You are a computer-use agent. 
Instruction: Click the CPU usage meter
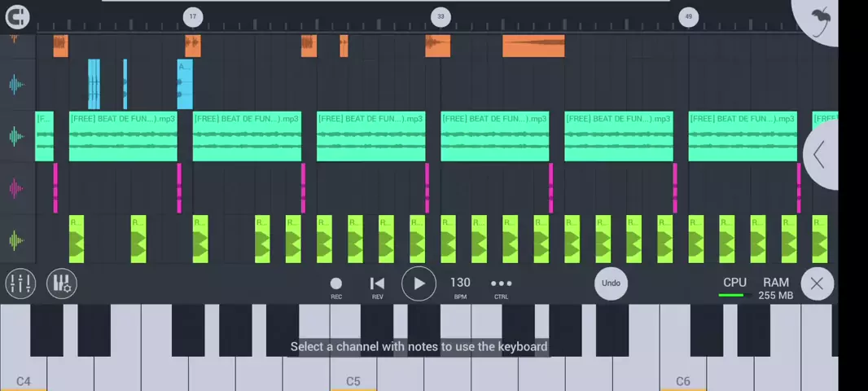point(734,287)
